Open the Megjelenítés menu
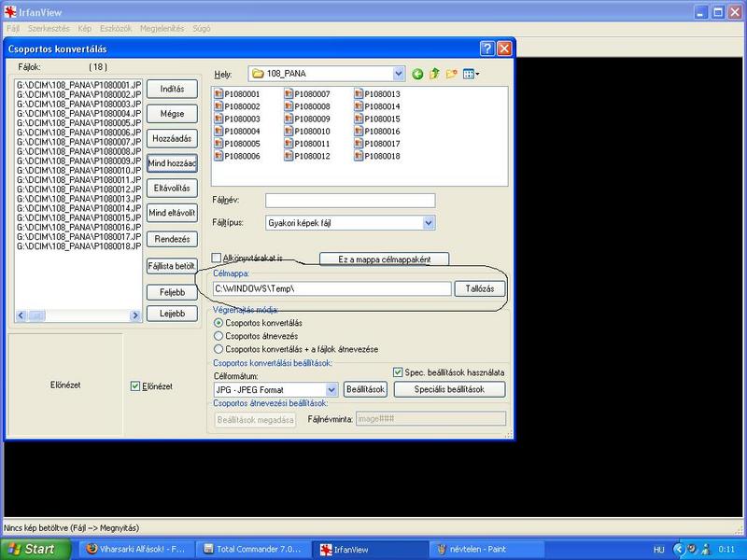This screenshot has height=560, width=747. (x=162, y=29)
